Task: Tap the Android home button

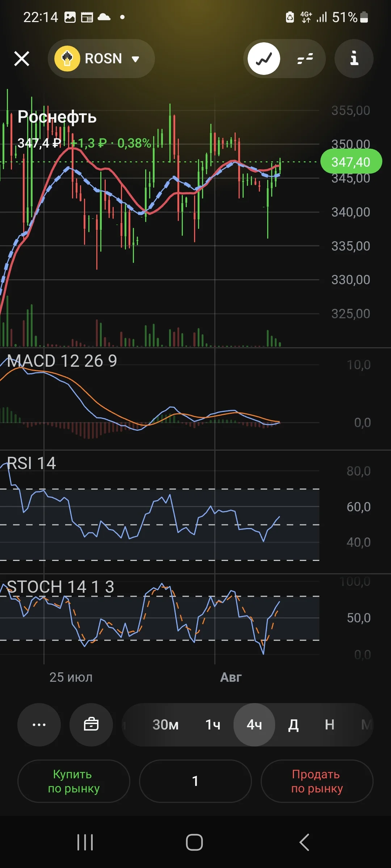Action: tap(194, 842)
